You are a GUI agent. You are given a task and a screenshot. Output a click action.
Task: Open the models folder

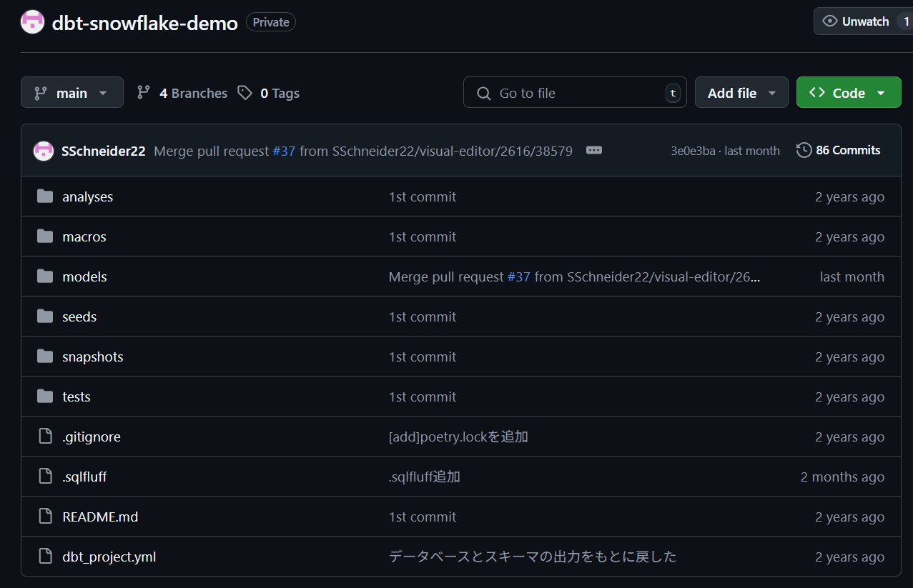84,277
